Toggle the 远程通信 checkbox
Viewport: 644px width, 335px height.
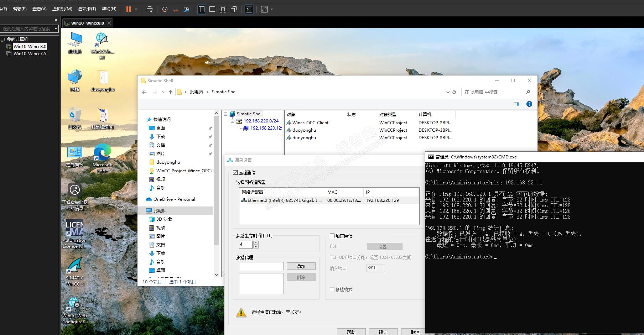235,173
